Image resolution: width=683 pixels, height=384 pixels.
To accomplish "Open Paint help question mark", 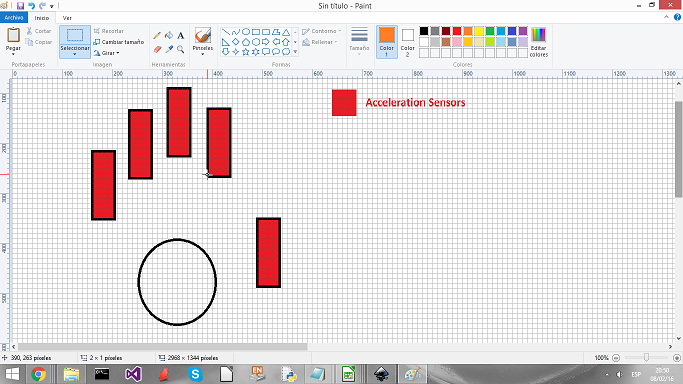I will [x=677, y=17].
